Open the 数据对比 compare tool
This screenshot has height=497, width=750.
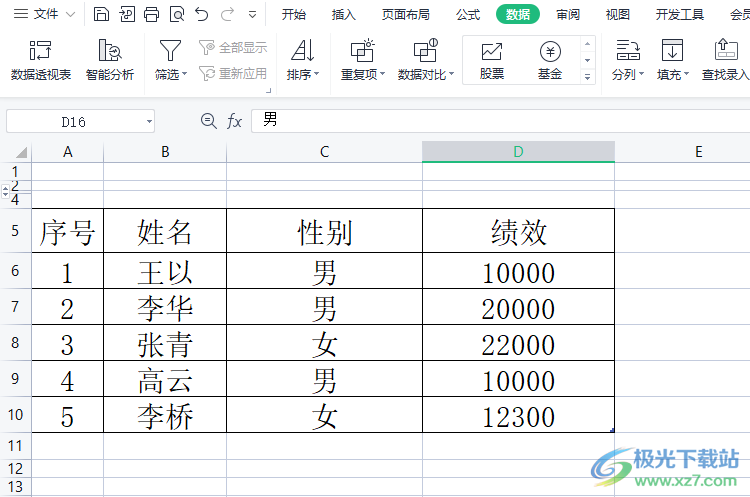pyautogui.click(x=426, y=60)
